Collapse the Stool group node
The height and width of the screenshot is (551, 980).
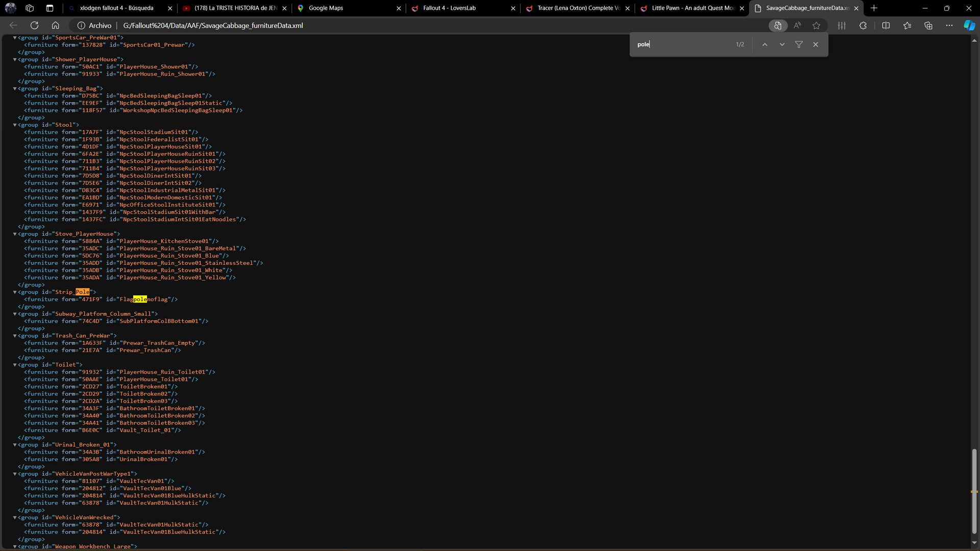coord(15,124)
